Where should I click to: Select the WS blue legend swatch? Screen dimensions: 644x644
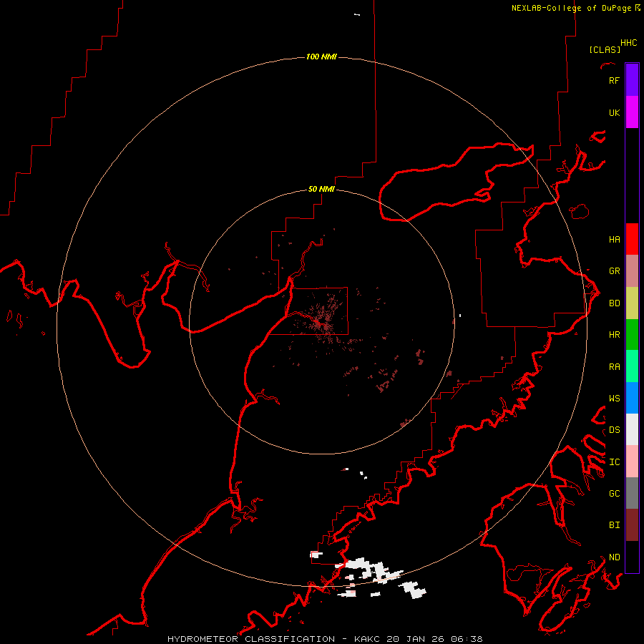point(632,398)
